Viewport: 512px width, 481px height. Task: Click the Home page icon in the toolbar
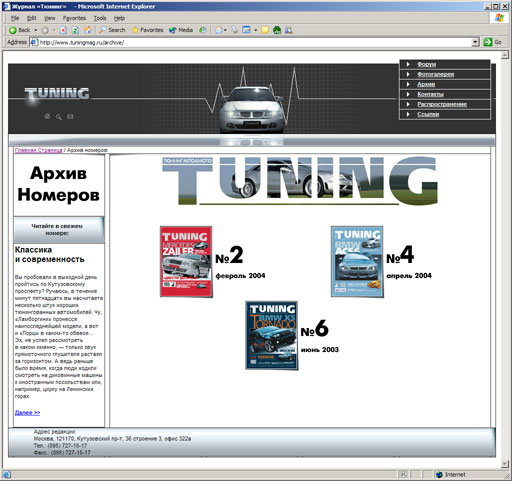88,30
